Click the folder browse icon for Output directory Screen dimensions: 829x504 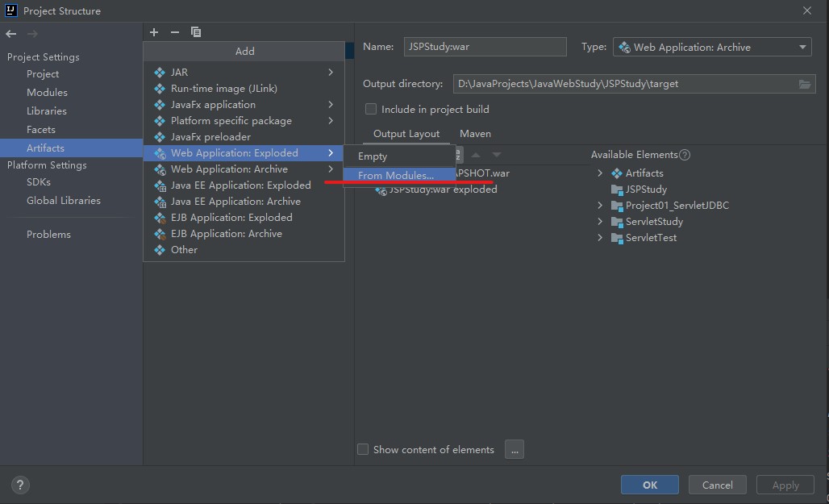[x=805, y=84]
